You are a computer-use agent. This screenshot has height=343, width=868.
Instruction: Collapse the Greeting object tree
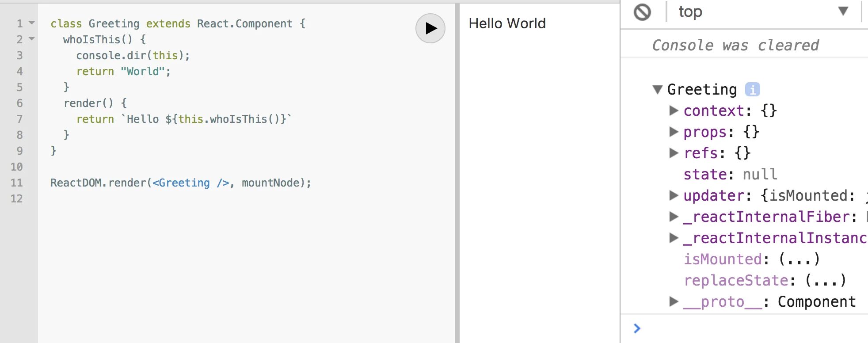[x=658, y=90]
